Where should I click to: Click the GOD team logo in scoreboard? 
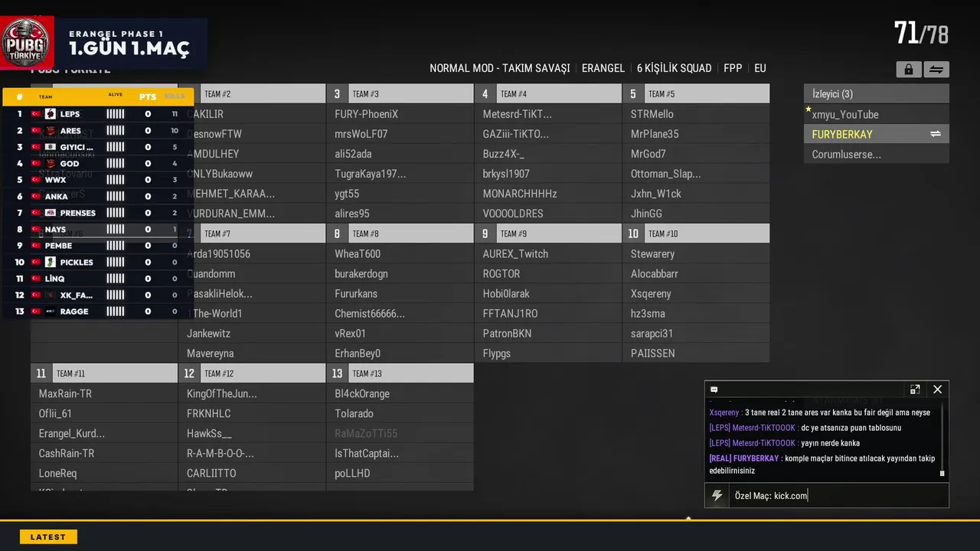pos(50,164)
